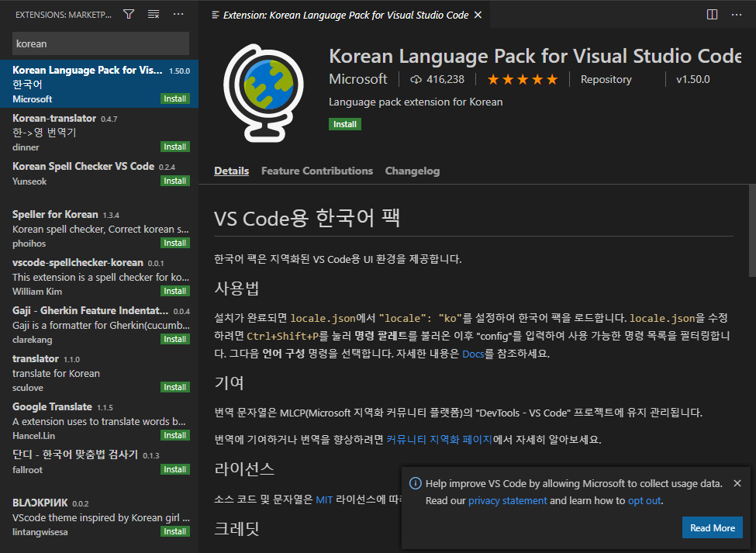Click the korean search input field
The width and height of the screenshot is (756, 553).
[x=101, y=43]
